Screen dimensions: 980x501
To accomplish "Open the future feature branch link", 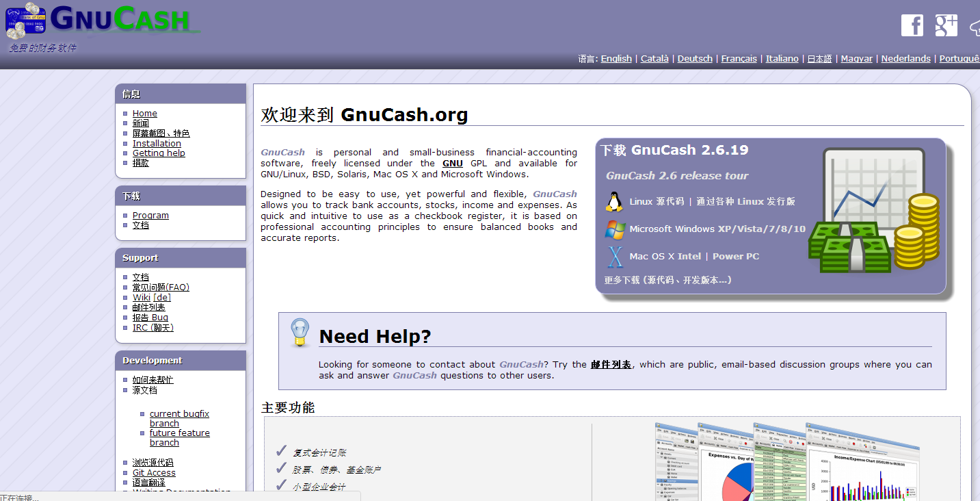I will click(180, 438).
